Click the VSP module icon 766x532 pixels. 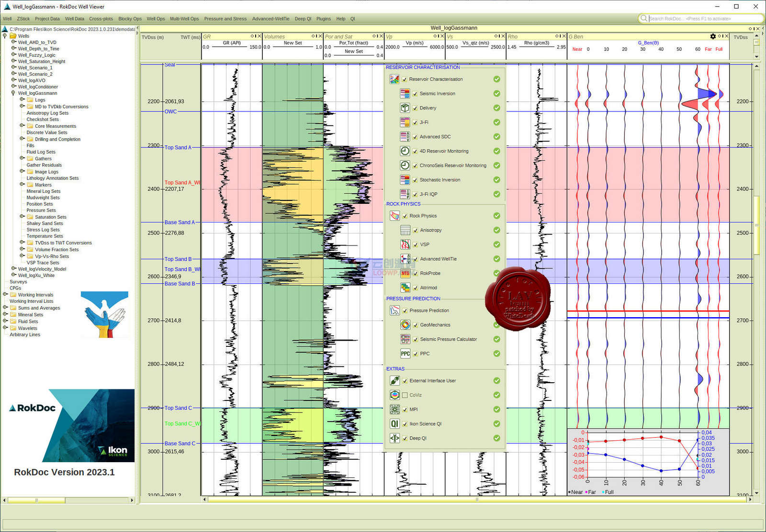click(406, 244)
